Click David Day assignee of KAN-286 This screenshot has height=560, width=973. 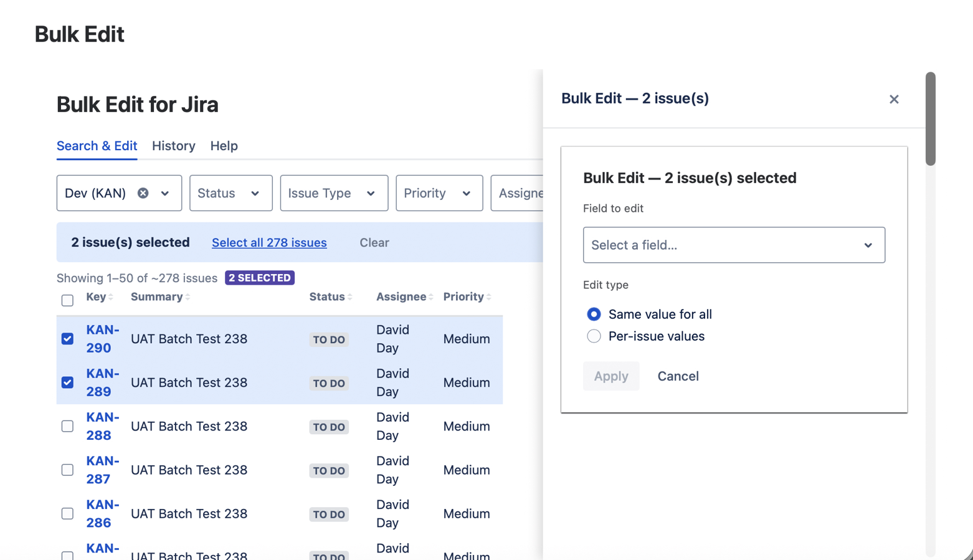click(392, 513)
